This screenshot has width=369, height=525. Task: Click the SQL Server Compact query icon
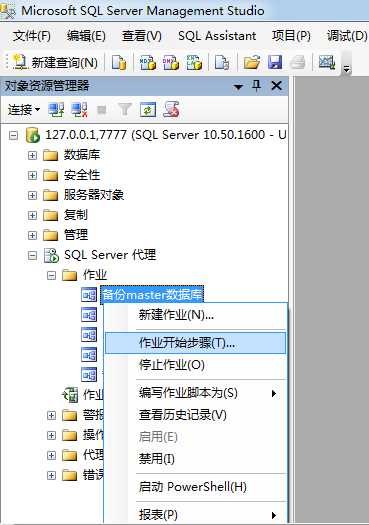click(x=222, y=62)
